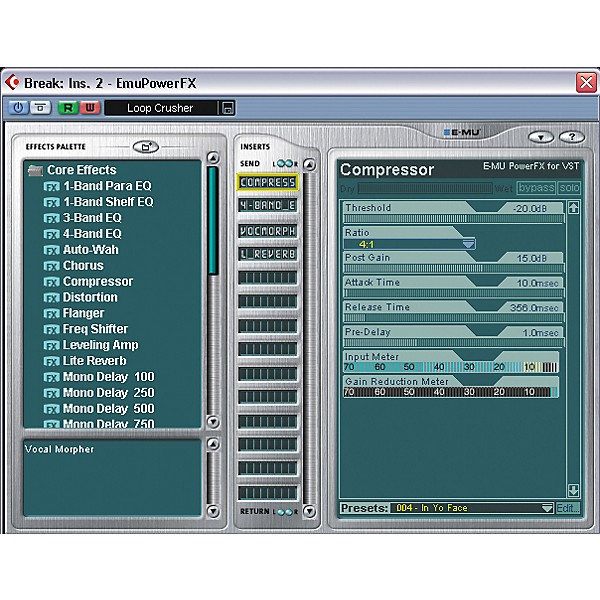The image size is (600, 600).
Task: Adjust the Threshold slider
Action: [454, 219]
